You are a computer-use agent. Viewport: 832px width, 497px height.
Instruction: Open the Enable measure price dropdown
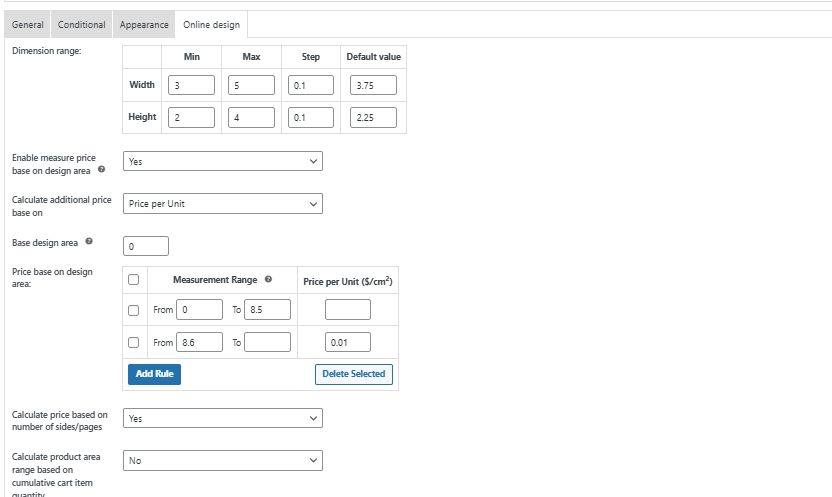[222, 161]
